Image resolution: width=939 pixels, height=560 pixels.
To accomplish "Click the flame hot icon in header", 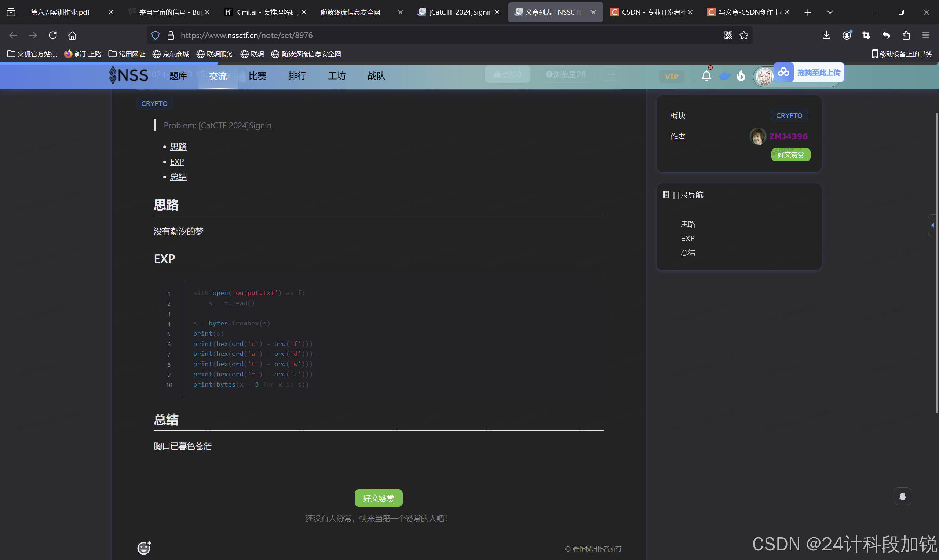I will 741,76.
